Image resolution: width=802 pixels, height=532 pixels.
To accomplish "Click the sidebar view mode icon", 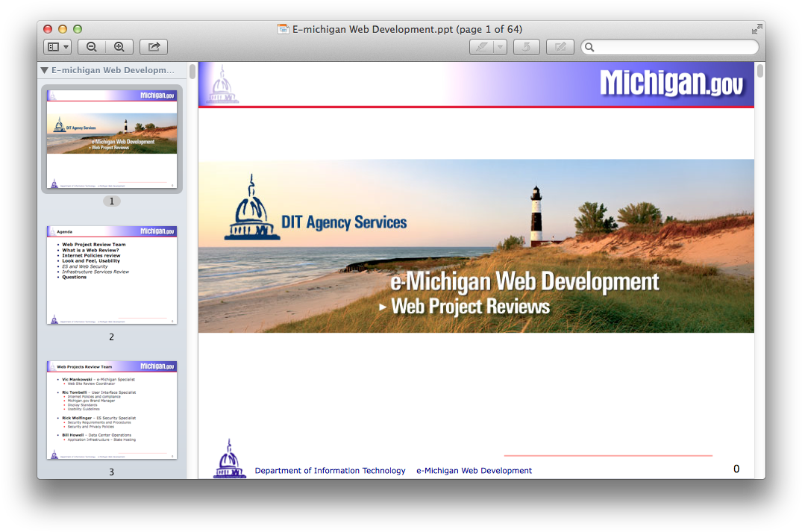I will [x=53, y=46].
